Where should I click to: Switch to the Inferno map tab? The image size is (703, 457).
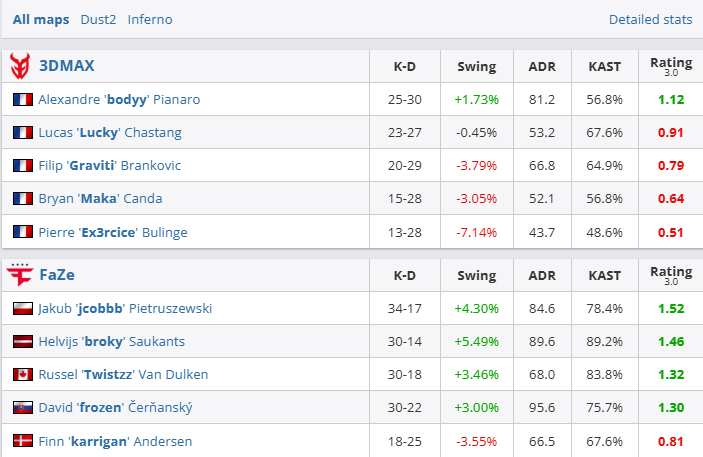[x=150, y=19]
